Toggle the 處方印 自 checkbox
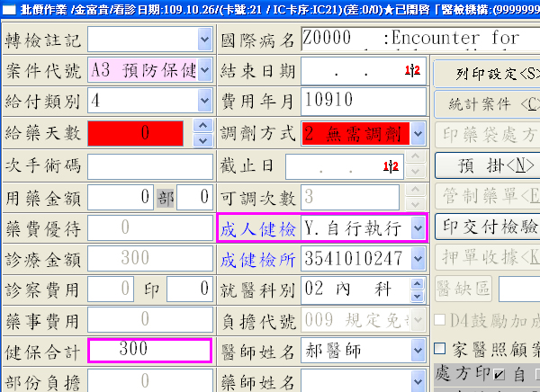This screenshot has height=392, width=540. (498, 373)
